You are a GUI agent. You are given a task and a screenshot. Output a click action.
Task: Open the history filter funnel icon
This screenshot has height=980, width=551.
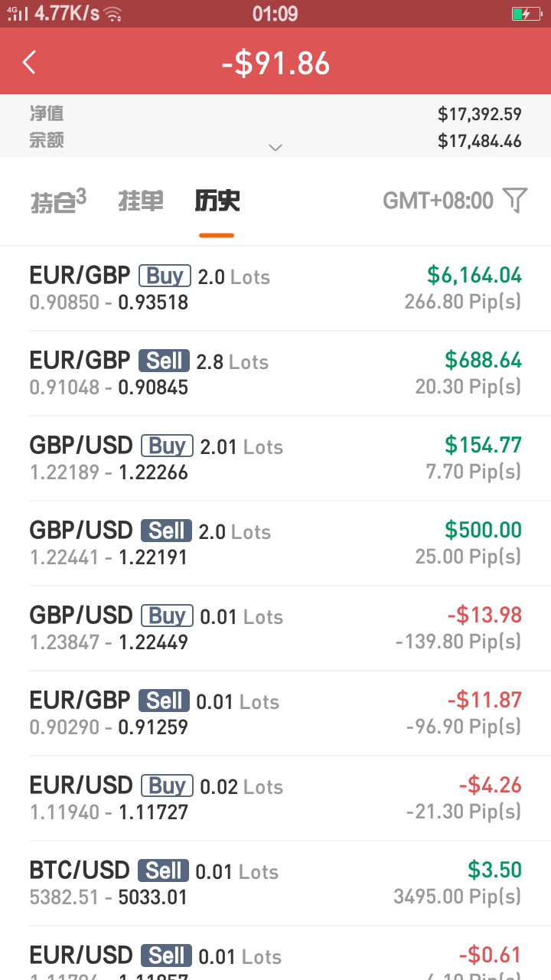[516, 201]
